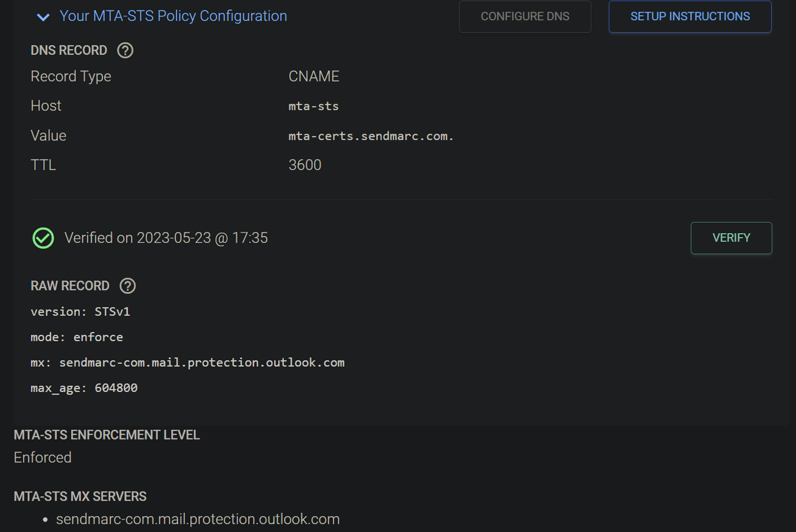
Task: Open the RAW RECORD help tooltip icon
Action: click(127, 286)
